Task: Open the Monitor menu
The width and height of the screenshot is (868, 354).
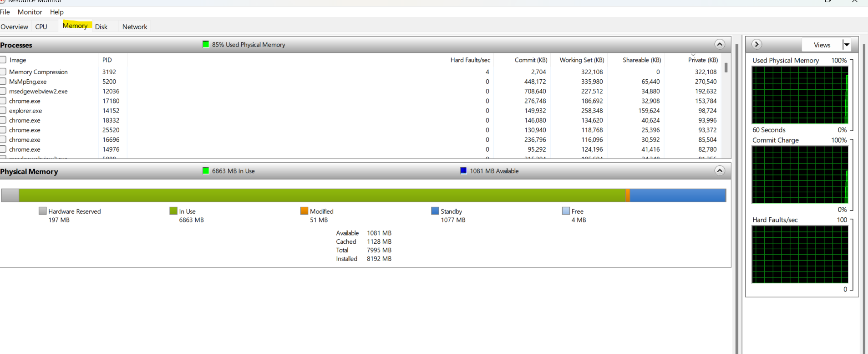Action: coord(30,12)
